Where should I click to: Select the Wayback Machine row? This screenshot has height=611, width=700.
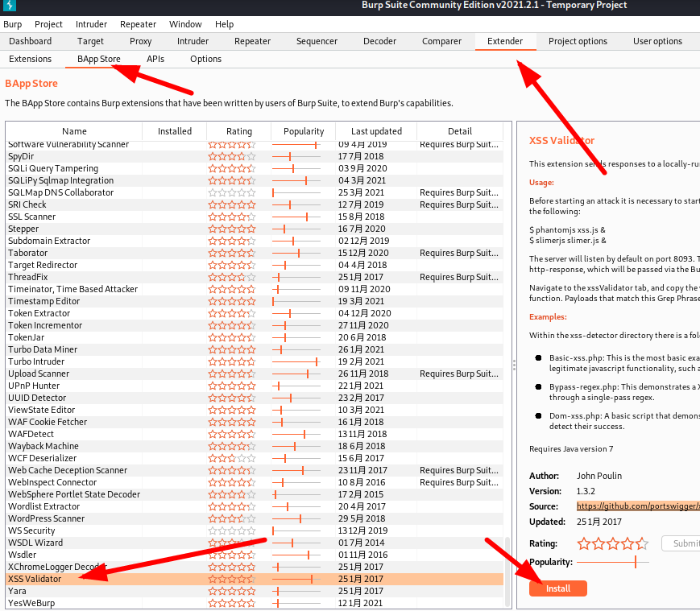tap(255, 446)
